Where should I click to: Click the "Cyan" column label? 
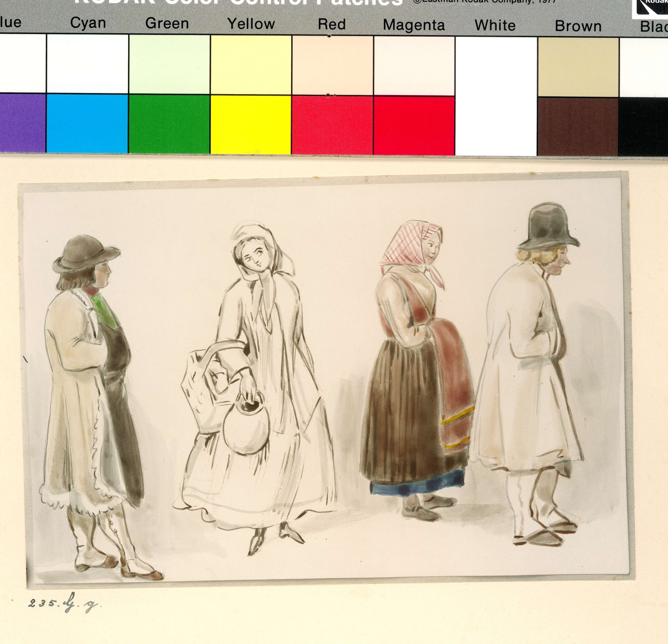[87, 23]
